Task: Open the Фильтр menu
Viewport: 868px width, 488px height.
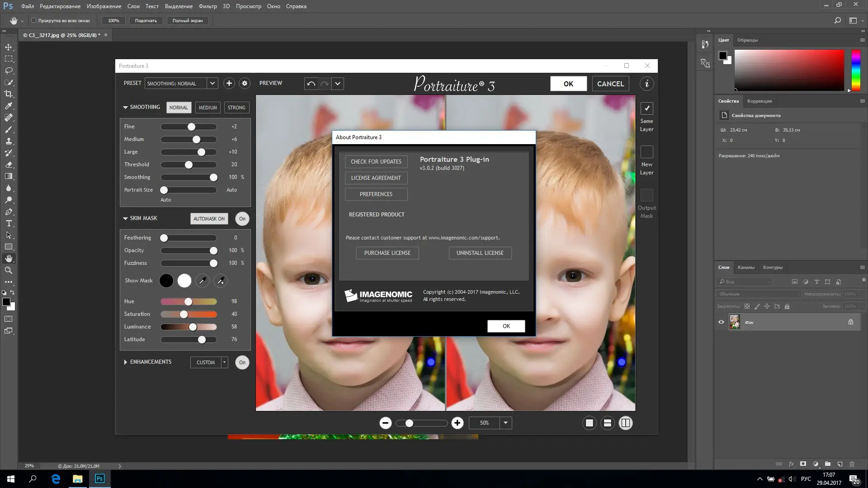Action: click(208, 6)
